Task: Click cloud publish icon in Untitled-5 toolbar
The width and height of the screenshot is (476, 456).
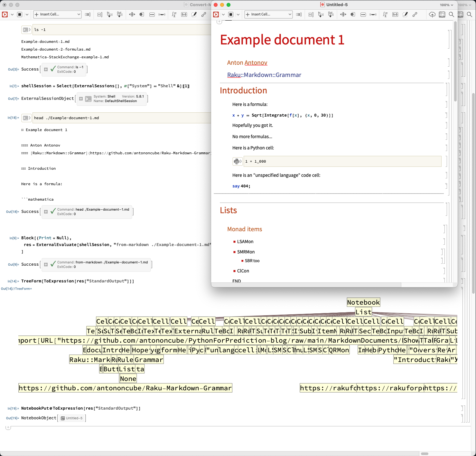Action: click(x=432, y=14)
